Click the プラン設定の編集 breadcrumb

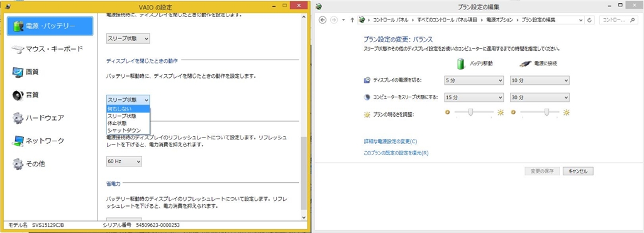point(538,20)
